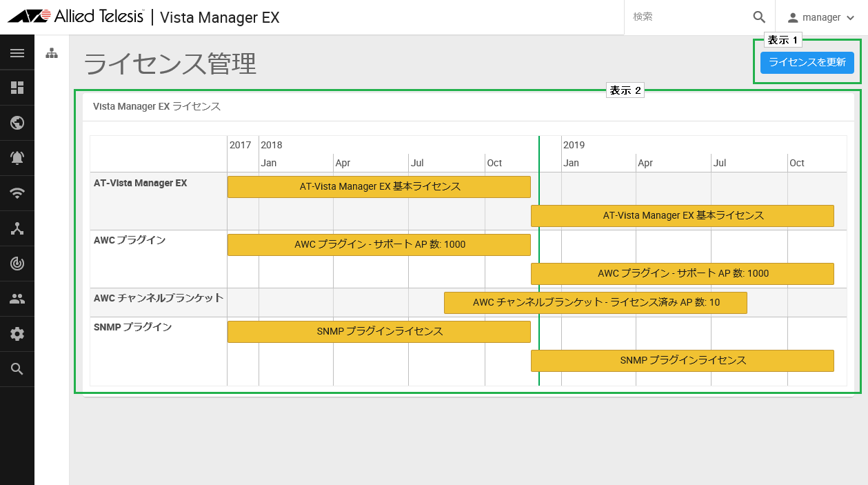Click the manager user avatar icon

pos(793,17)
